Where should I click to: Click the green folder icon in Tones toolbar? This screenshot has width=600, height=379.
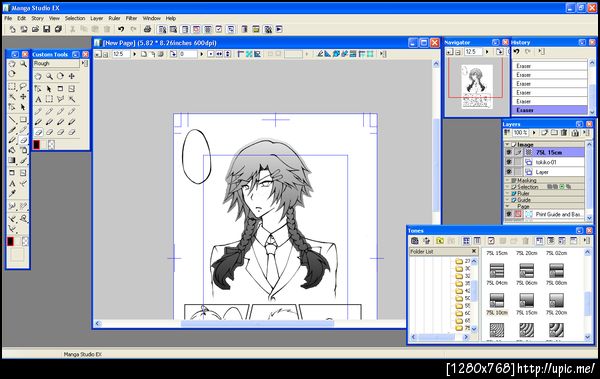[440, 241]
